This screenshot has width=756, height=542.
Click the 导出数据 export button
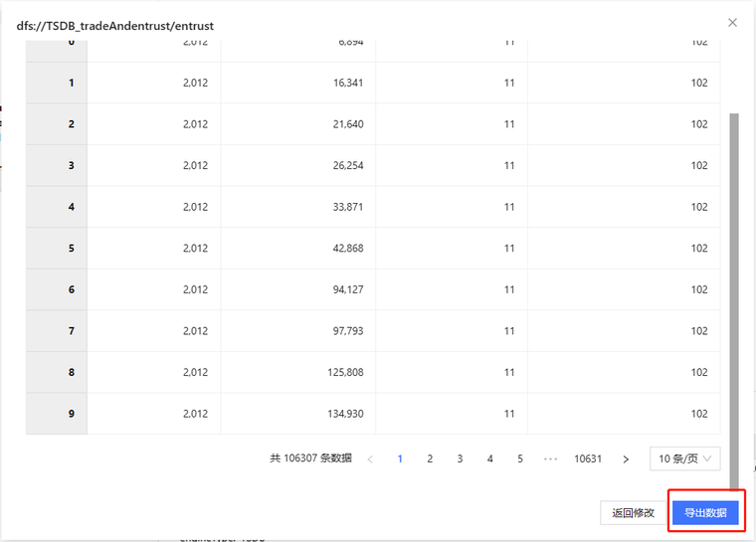[705, 513]
